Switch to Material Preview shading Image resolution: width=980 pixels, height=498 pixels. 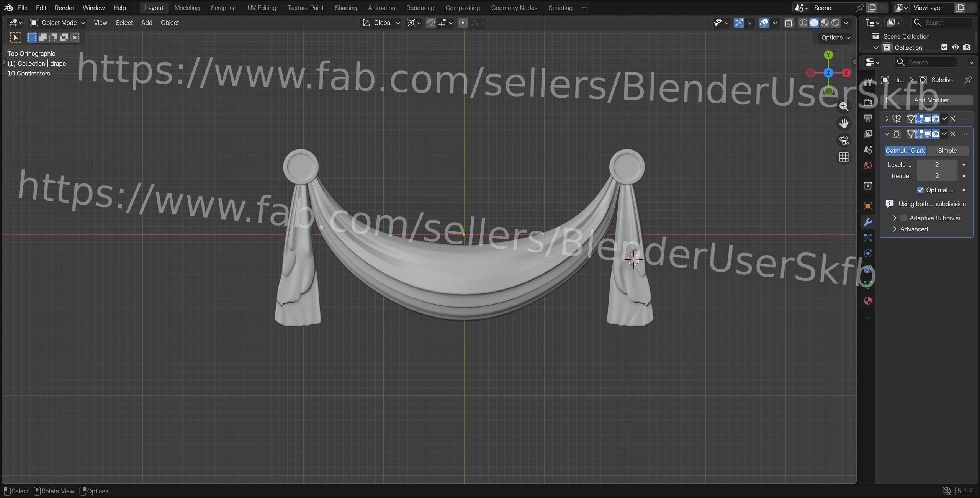click(825, 23)
